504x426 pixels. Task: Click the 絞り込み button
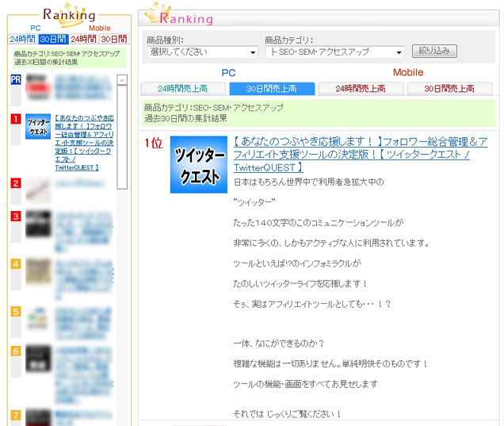click(x=434, y=51)
